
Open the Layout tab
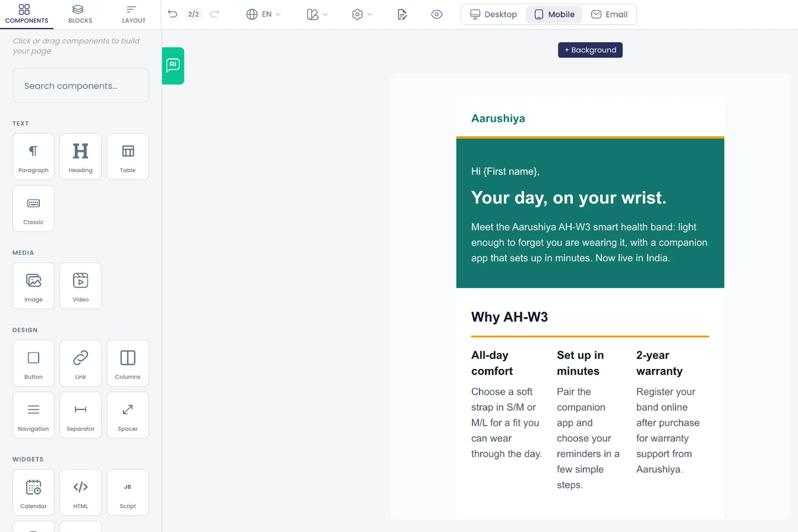pos(133,15)
